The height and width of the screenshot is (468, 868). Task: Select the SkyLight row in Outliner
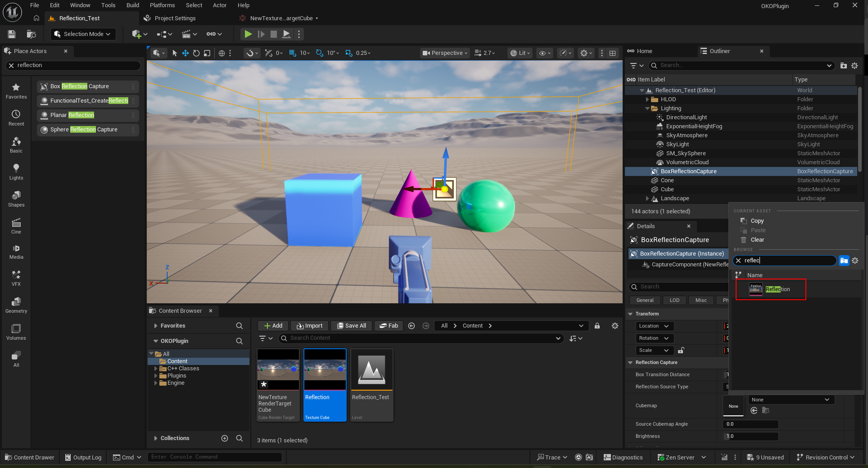[x=741, y=144]
